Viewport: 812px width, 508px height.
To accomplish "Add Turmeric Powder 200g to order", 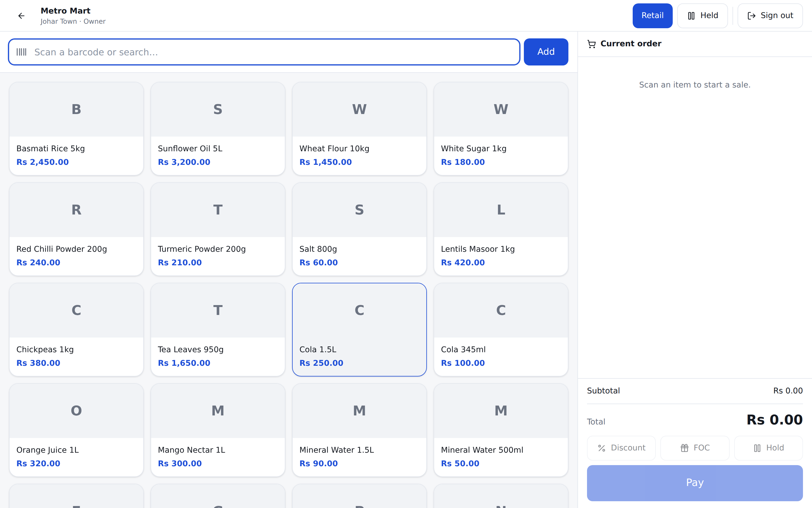I will (218, 229).
